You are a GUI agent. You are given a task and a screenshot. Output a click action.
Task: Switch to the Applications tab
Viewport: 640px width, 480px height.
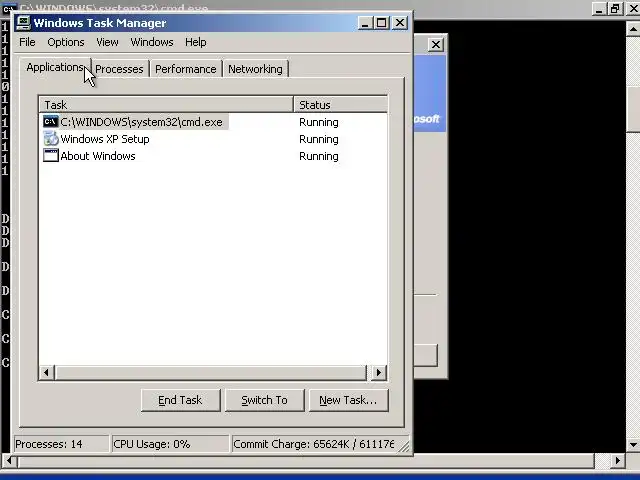click(55, 67)
